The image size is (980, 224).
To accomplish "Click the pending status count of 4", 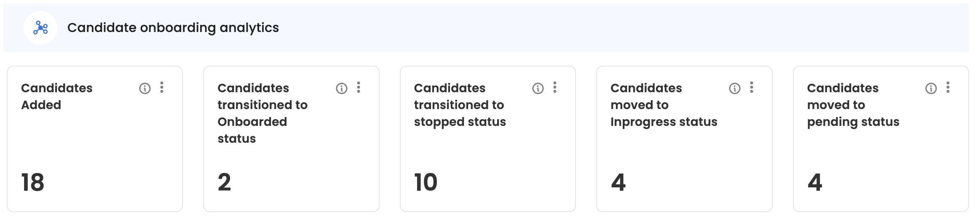I will [815, 182].
